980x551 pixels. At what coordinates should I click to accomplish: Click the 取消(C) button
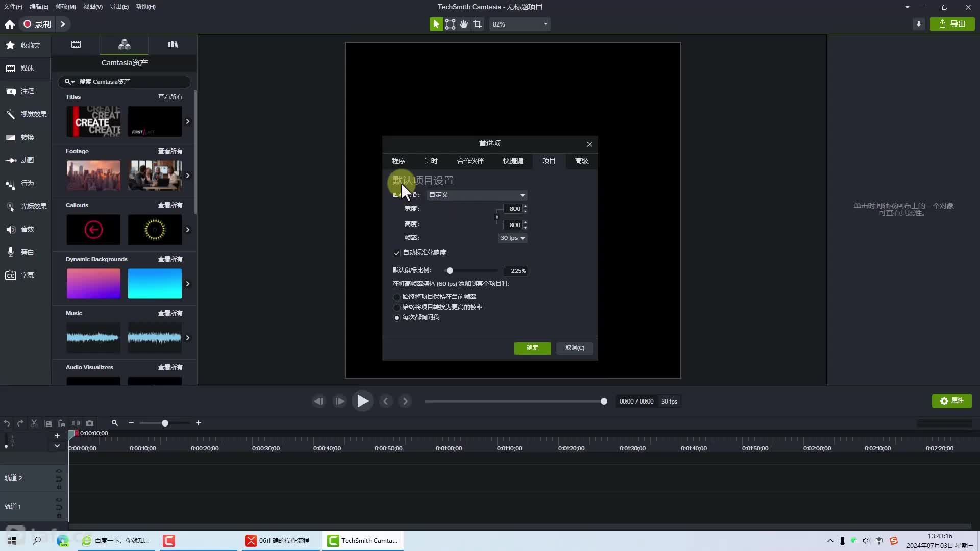(x=575, y=348)
